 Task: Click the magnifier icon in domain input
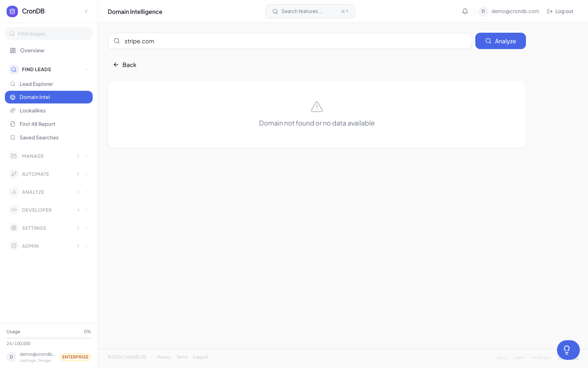117,41
